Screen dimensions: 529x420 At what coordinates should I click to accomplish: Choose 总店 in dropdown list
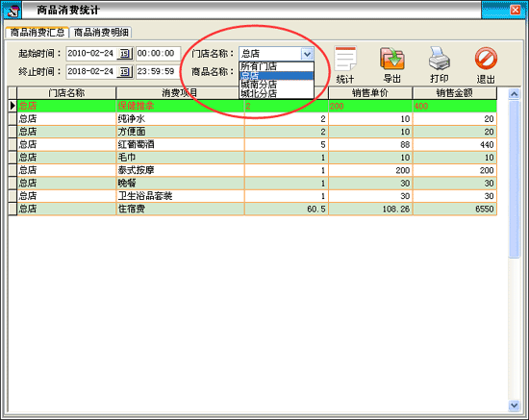click(x=276, y=76)
